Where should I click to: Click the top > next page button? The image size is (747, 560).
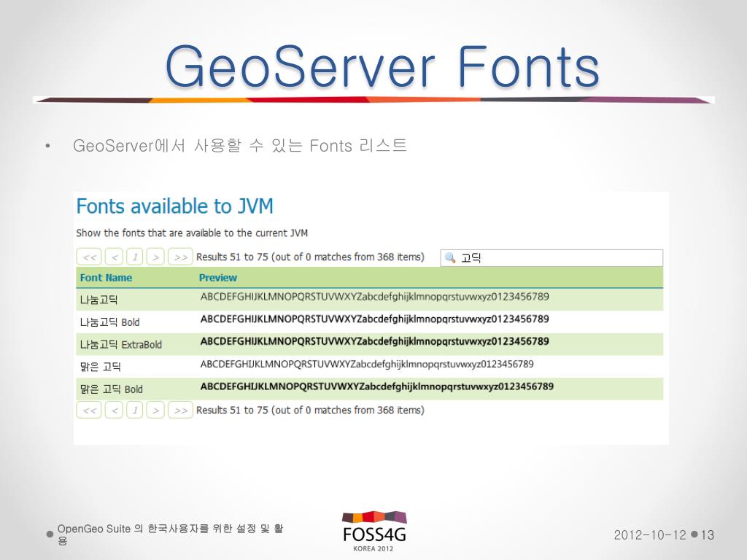pos(155,257)
